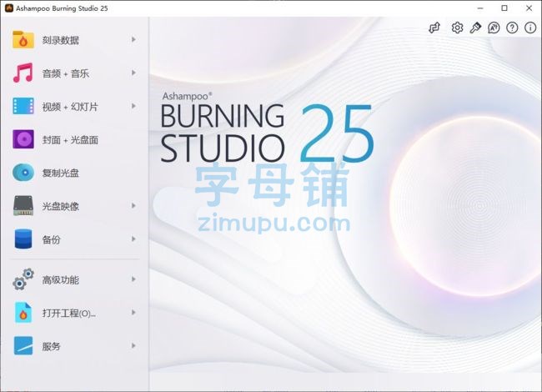Select the 光盘映像 menu item
The width and height of the screenshot is (542, 392).
[x=74, y=206]
